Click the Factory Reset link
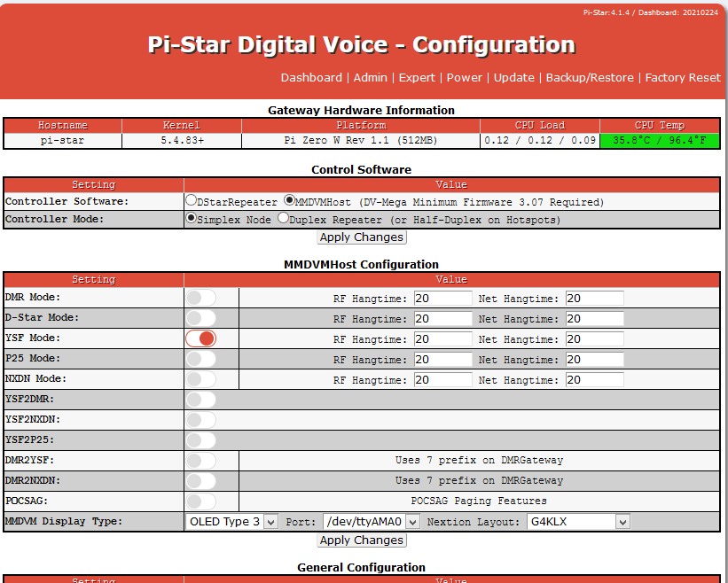 click(x=683, y=77)
